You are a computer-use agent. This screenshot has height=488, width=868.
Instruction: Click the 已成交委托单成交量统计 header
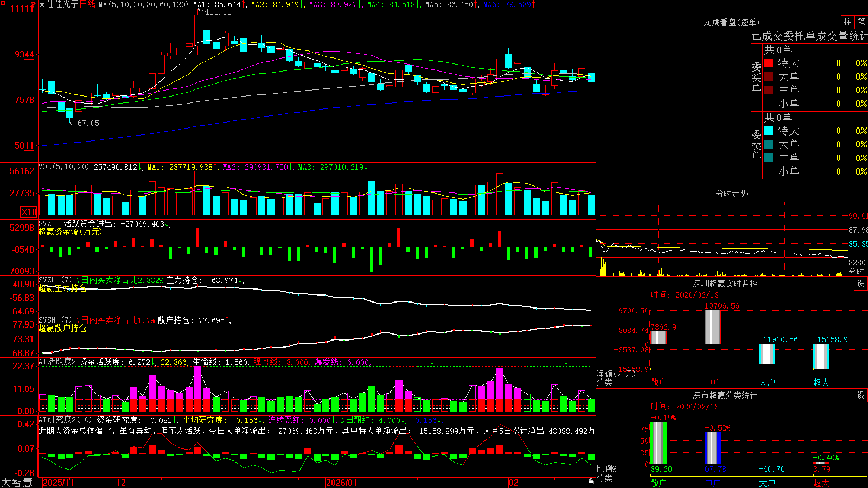click(809, 36)
